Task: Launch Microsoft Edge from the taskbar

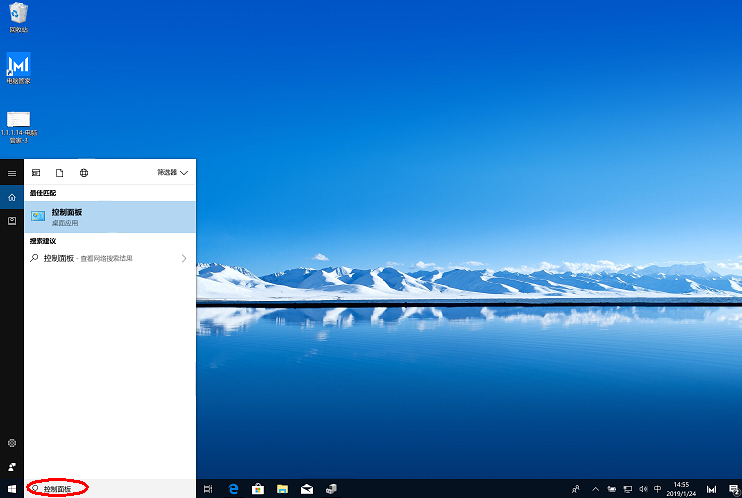Action: [x=233, y=489]
